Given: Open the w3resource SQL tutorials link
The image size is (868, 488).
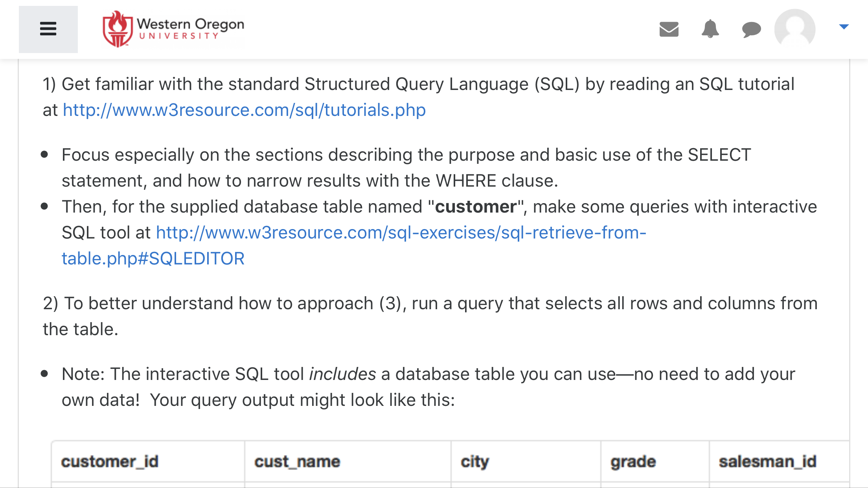Looking at the screenshot, I should pyautogui.click(x=244, y=110).
